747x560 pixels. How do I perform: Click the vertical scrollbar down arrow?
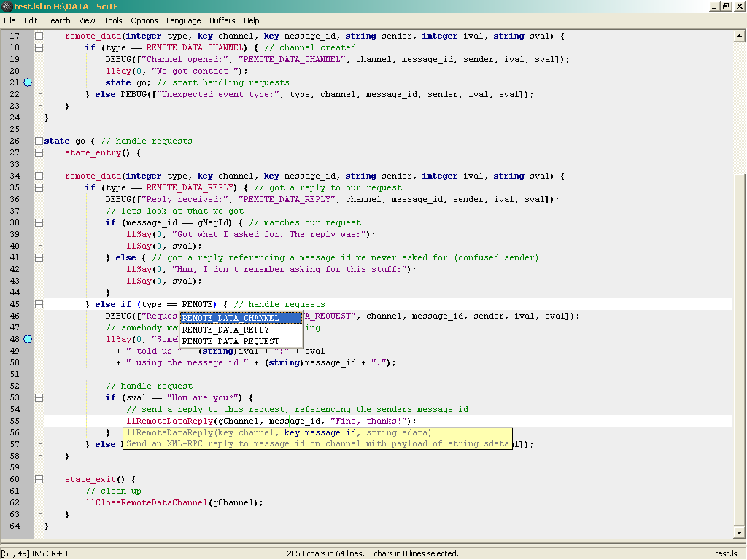pyautogui.click(x=739, y=533)
